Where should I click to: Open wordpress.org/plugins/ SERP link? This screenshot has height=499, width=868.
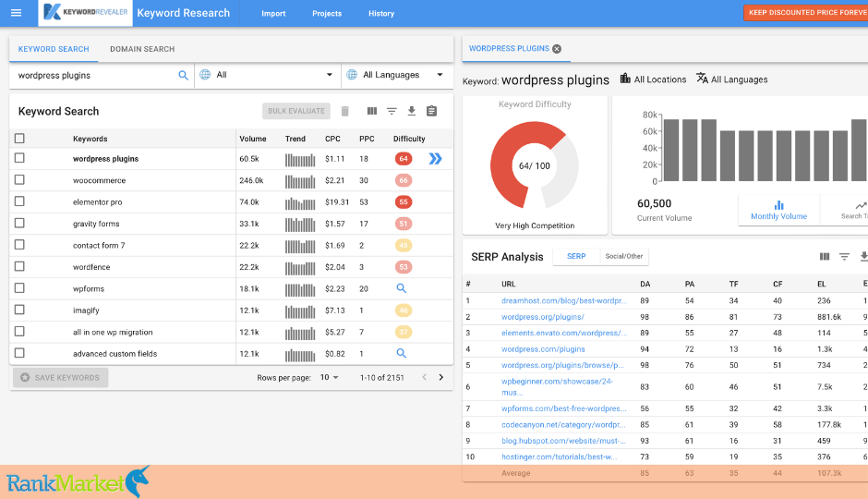tap(543, 317)
